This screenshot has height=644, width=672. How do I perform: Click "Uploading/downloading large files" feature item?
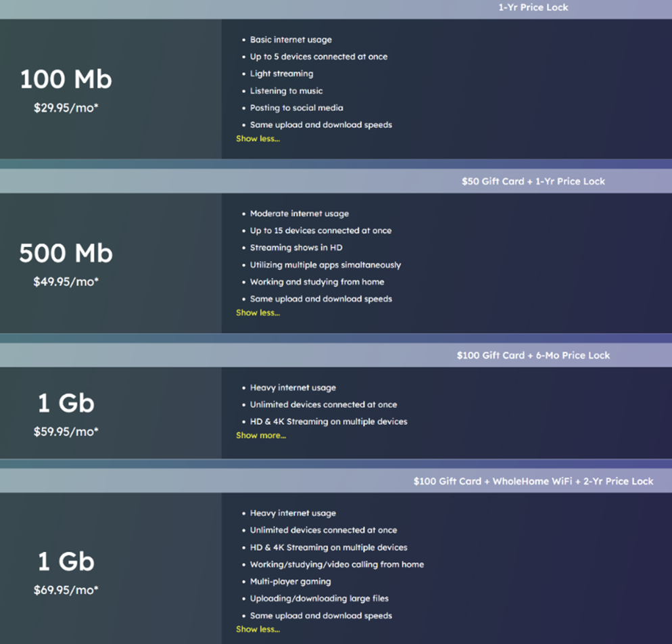pos(319,598)
